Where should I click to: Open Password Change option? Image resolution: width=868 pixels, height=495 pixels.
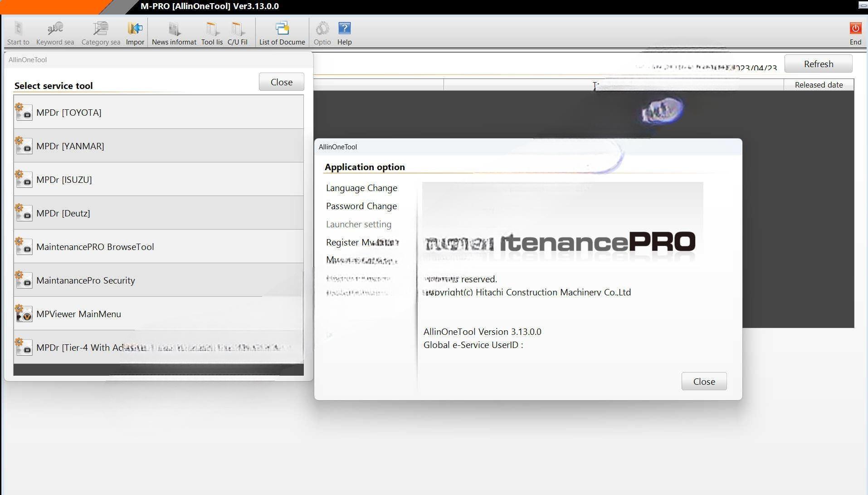click(361, 206)
